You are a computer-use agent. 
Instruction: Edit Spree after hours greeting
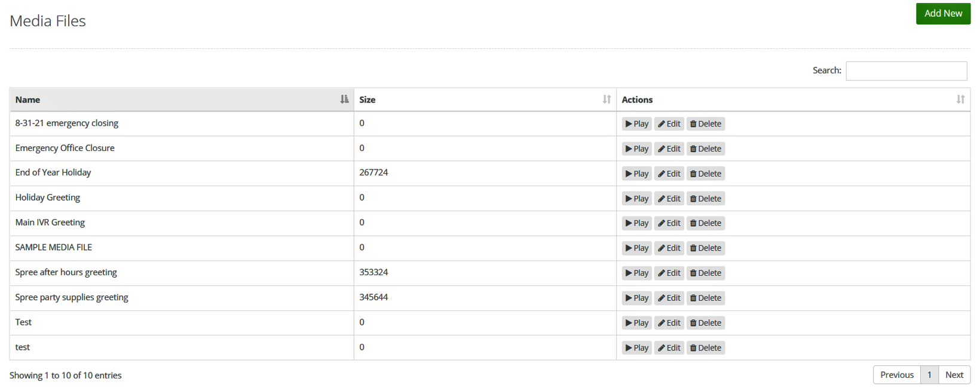point(669,273)
